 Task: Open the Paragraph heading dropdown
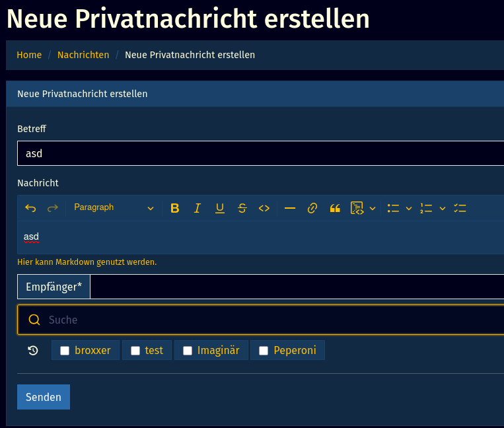(x=114, y=208)
